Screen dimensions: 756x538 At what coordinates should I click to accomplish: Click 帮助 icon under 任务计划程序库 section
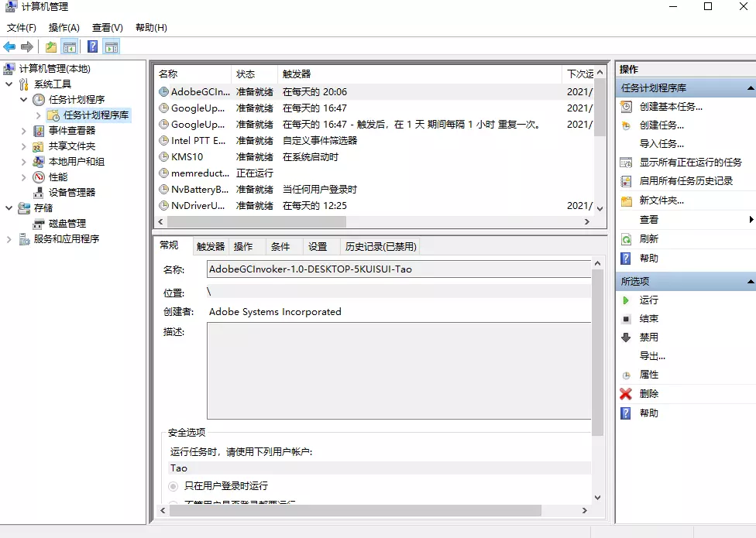[626, 259]
